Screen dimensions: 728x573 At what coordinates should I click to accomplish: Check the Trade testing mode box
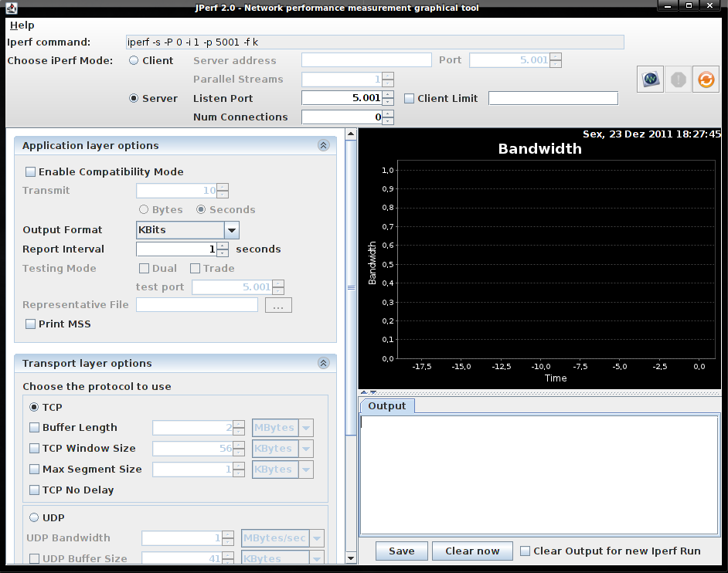(195, 268)
